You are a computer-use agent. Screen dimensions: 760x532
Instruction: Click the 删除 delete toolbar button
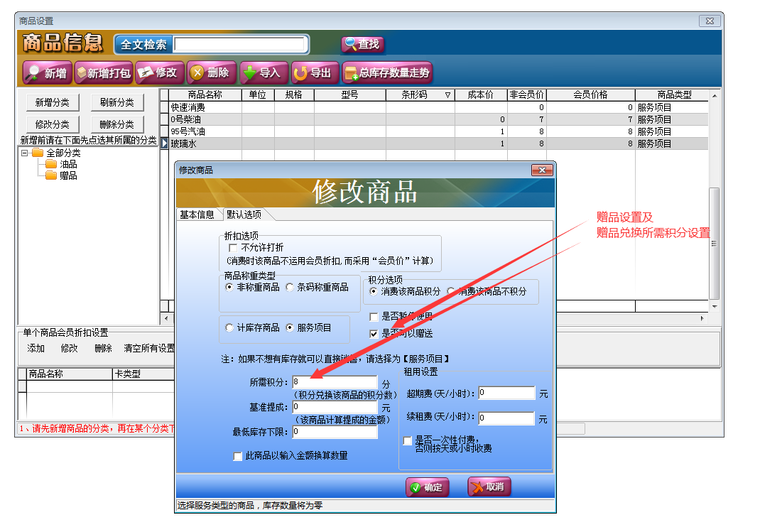pos(211,72)
